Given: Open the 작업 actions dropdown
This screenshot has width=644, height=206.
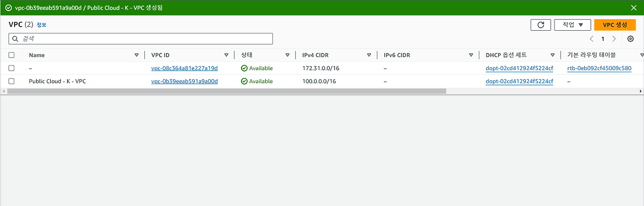Looking at the screenshot, I should pos(573,25).
